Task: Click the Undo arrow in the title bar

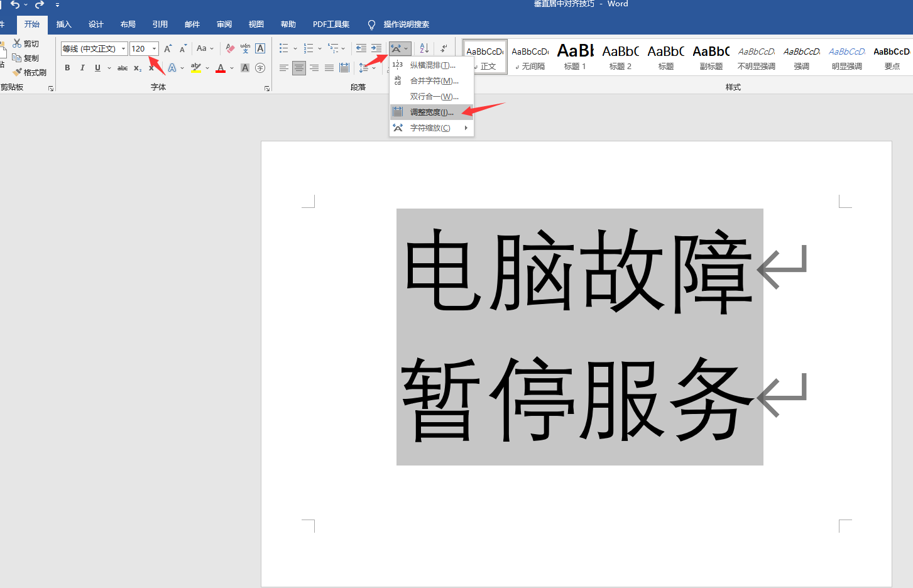Action: click(15, 4)
